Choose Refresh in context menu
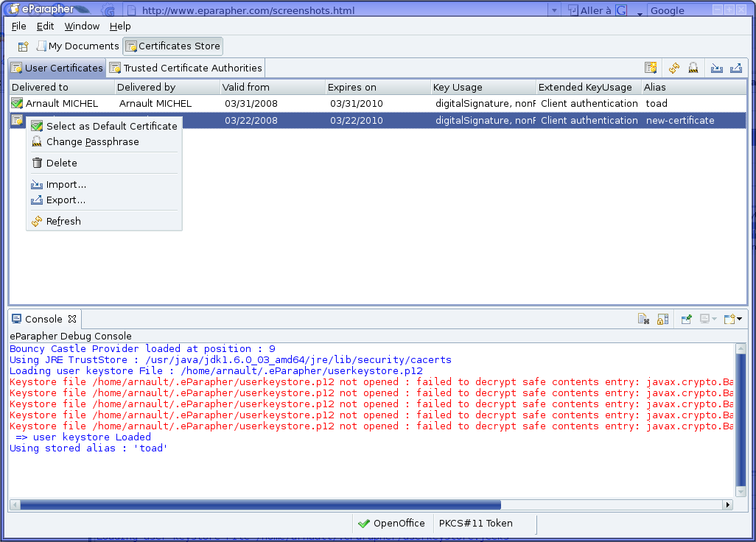The height and width of the screenshot is (542, 756). (x=104, y=221)
